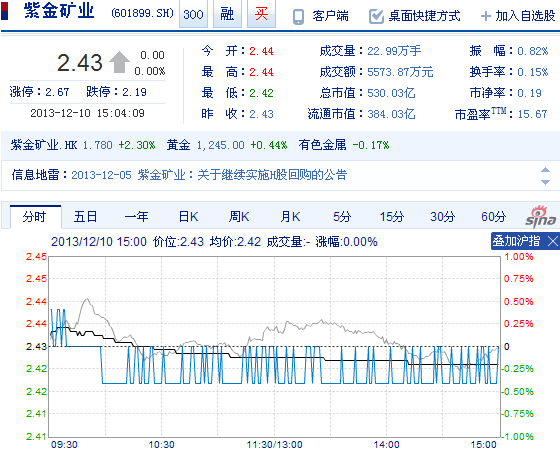Viewport: 560px width, 452px height.
Task: Click the down arrow in 信息地雷 box
Action: click(x=545, y=182)
